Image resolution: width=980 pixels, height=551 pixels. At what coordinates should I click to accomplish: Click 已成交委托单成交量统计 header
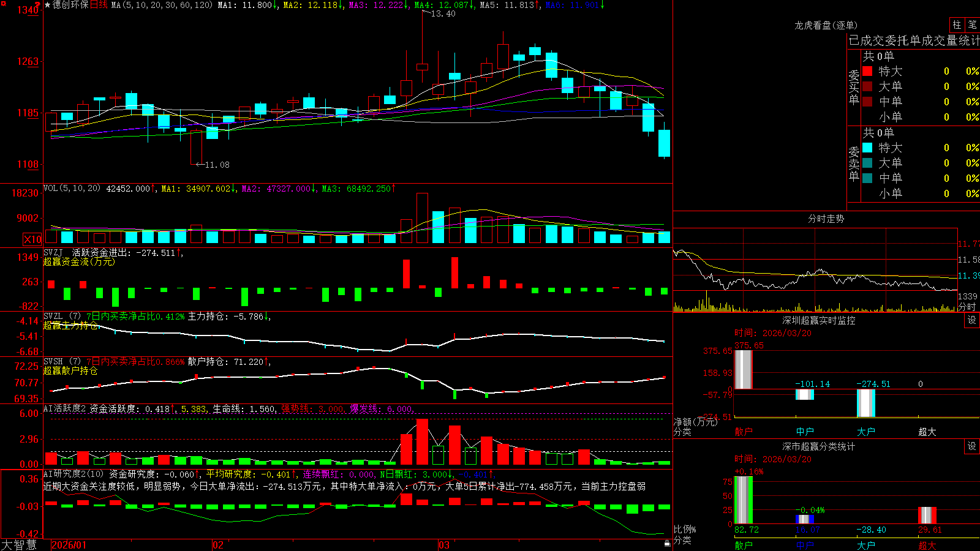point(914,40)
